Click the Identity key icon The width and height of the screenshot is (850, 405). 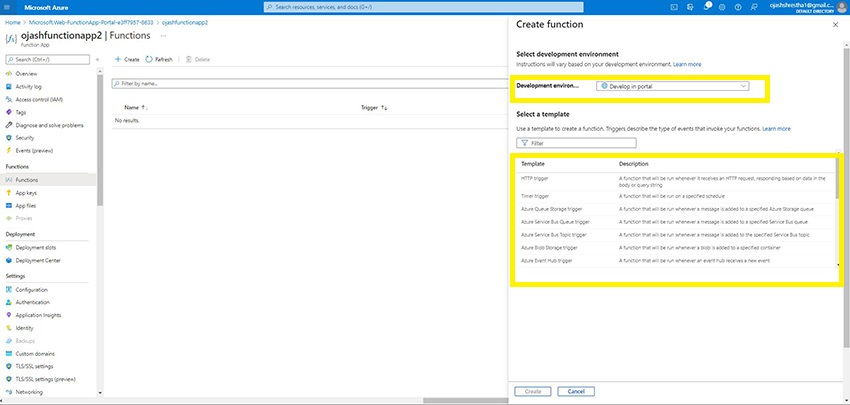pos(9,328)
